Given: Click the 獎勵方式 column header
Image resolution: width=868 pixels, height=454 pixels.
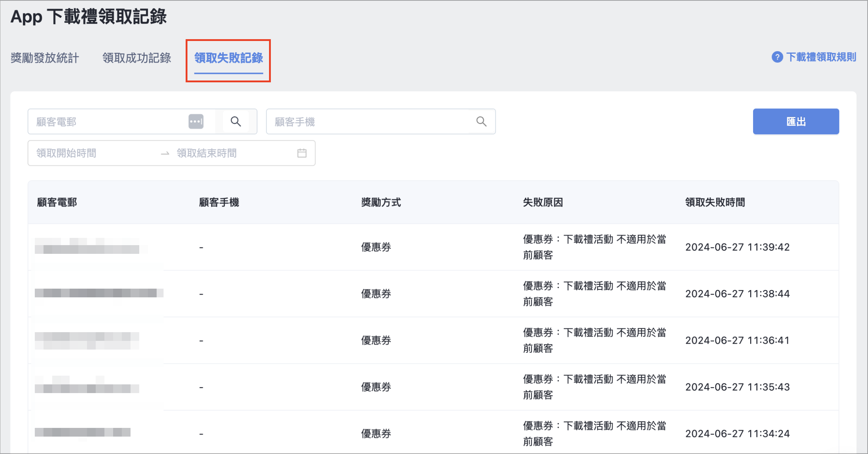Looking at the screenshot, I should (x=381, y=202).
